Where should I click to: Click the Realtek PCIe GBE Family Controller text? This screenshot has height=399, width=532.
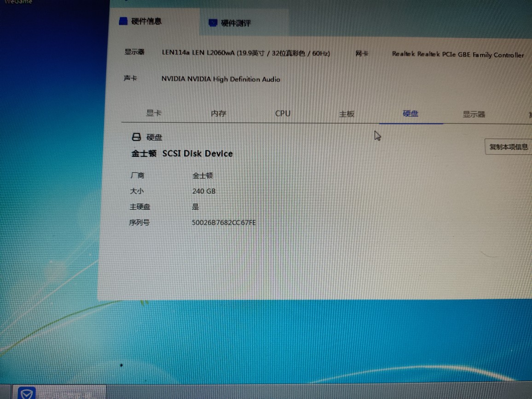457,54
